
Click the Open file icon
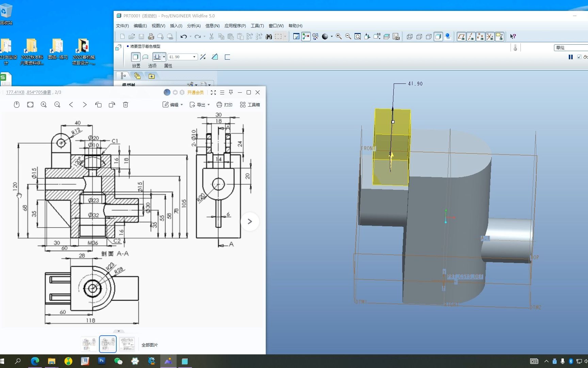coord(132,36)
